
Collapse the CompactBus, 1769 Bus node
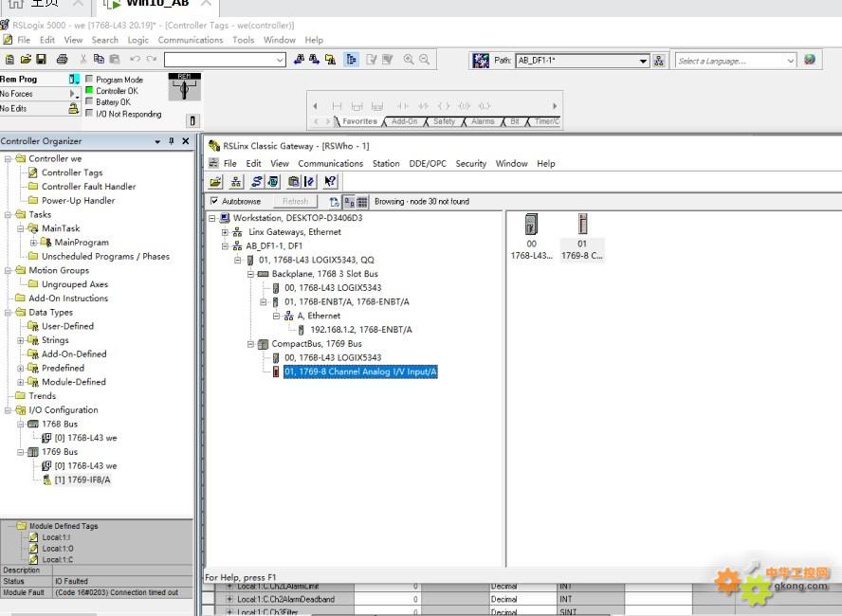point(250,344)
